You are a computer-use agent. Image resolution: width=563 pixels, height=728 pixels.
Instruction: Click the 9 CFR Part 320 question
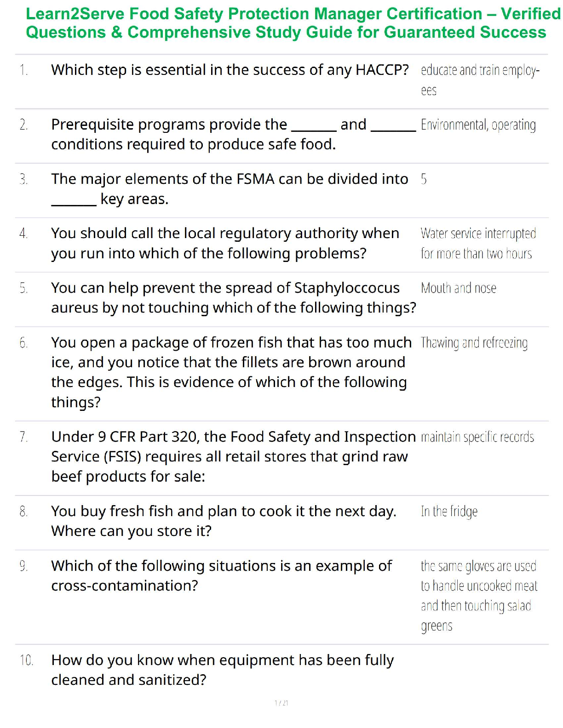point(233,456)
